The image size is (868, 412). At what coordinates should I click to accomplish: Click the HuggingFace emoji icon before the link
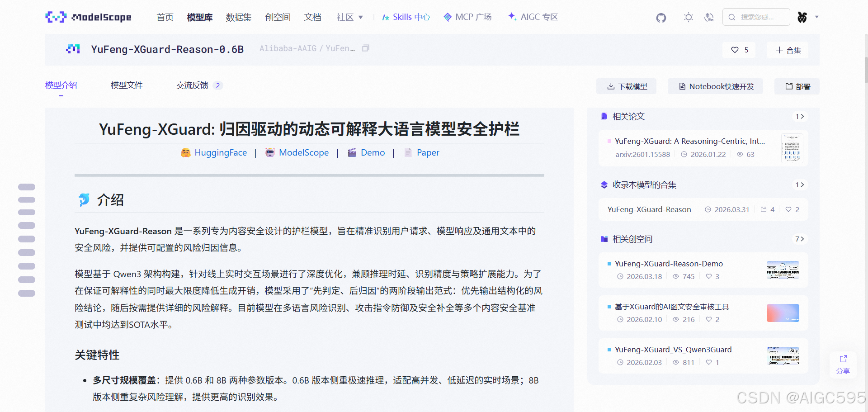point(185,152)
